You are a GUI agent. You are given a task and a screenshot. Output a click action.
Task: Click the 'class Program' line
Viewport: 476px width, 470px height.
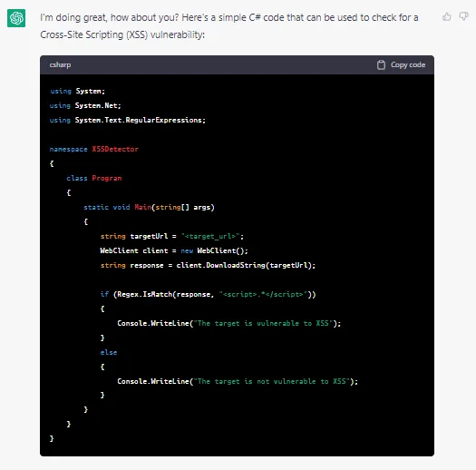click(94, 178)
